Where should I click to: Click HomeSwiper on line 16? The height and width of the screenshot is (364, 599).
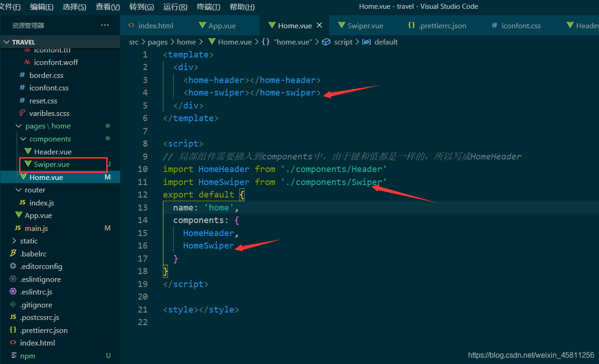pos(209,246)
